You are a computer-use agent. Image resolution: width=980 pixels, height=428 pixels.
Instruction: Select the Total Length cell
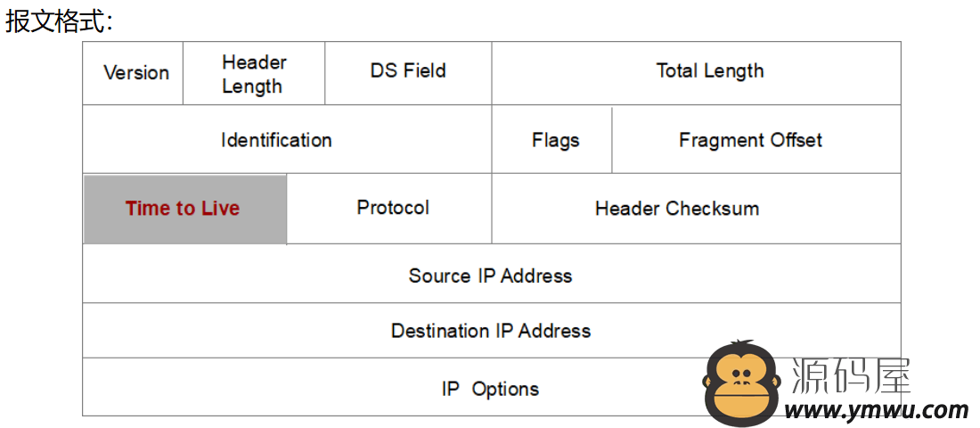[x=697, y=72]
